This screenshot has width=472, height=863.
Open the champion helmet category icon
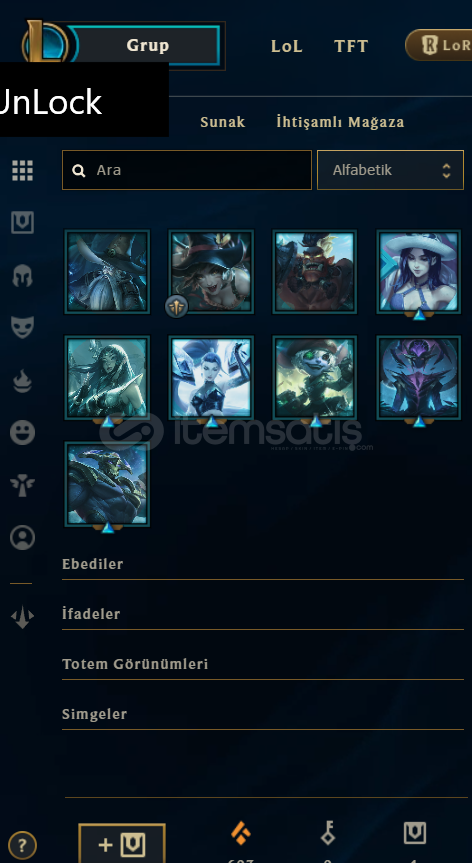point(23,275)
